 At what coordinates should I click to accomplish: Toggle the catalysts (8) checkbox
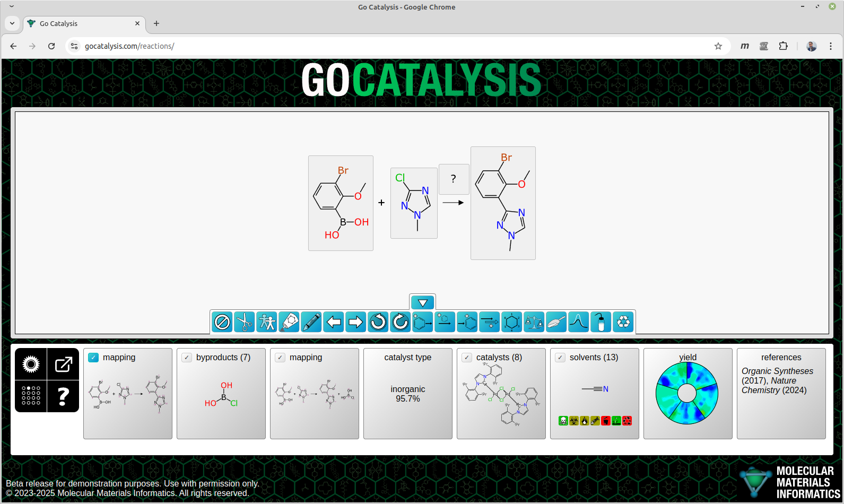(x=467, y=358)
